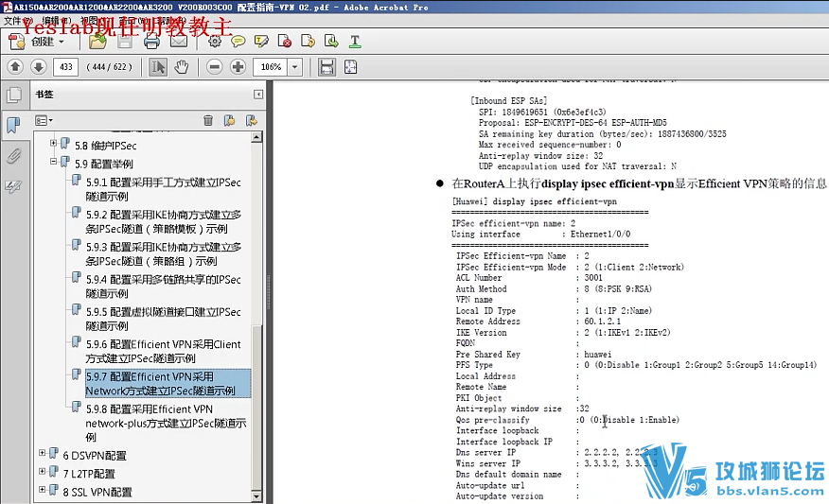Click the zoom level field showing 106%
The height and width of the screenshot is (504, 829).
[x=271, y=67]
